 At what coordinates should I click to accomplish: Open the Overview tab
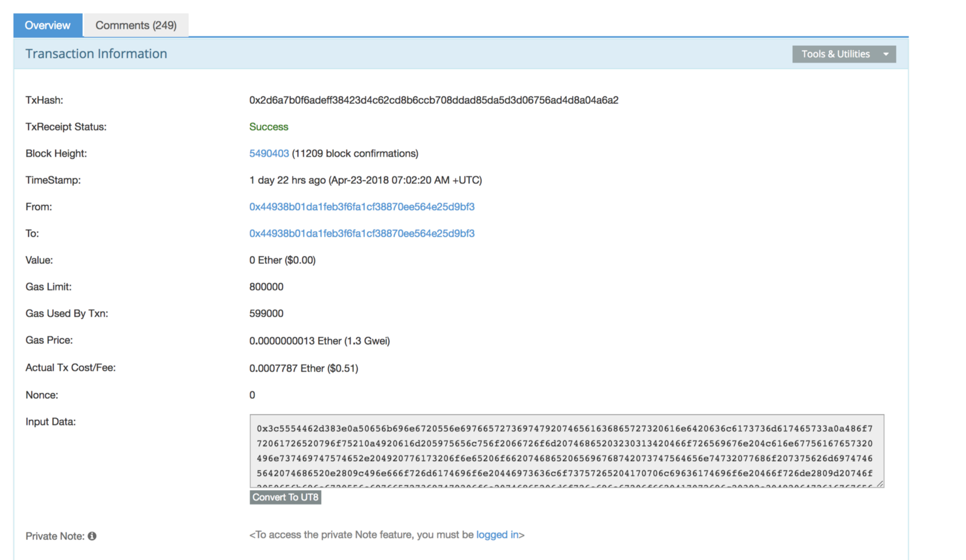coord(48,25)
